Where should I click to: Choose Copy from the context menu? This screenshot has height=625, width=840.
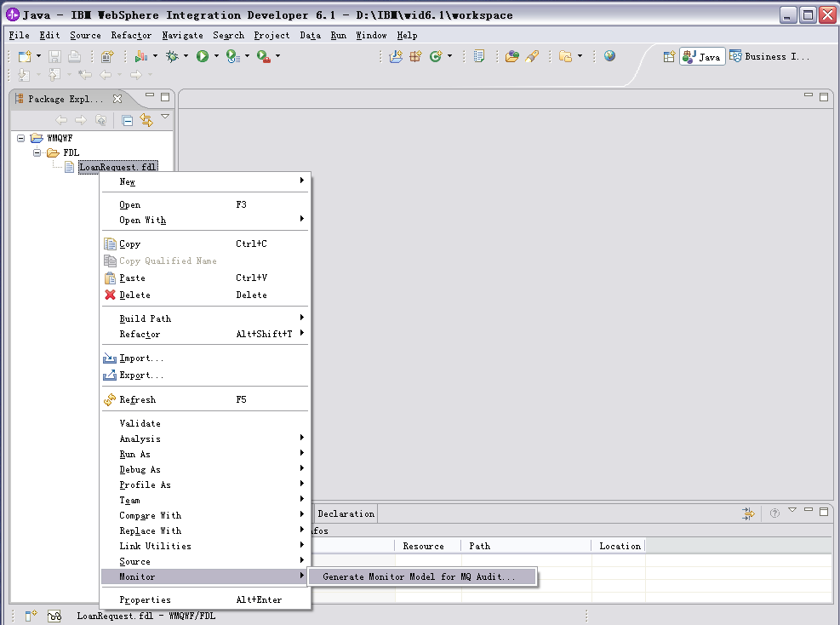tap(204, 244)
